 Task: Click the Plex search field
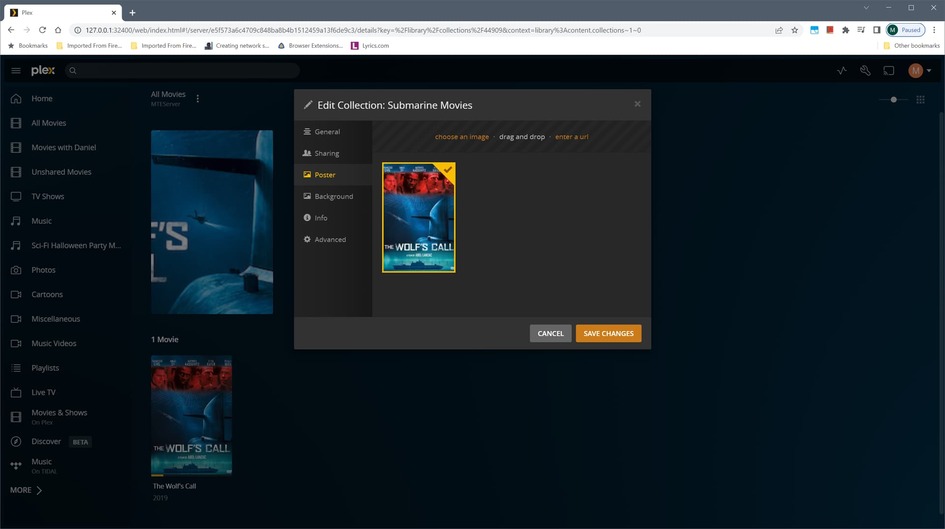point(182,70)
